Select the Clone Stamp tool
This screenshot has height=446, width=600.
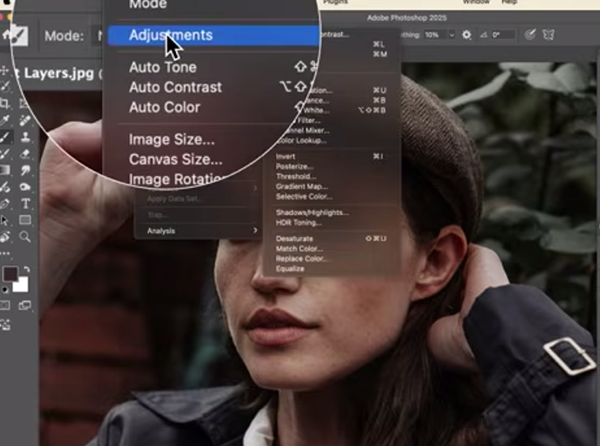[x=25, y=137]
